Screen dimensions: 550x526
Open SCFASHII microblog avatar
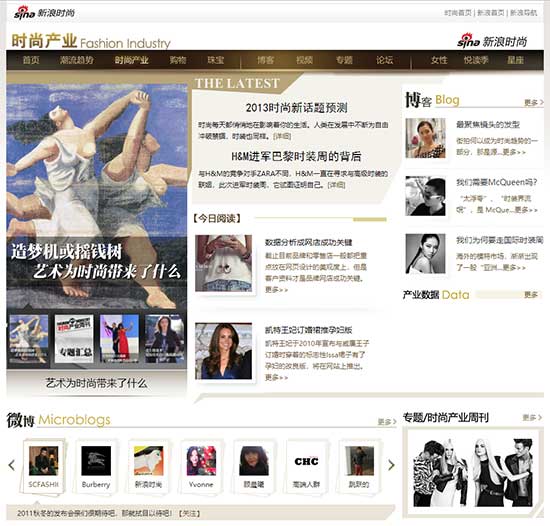tap(43, 460)
